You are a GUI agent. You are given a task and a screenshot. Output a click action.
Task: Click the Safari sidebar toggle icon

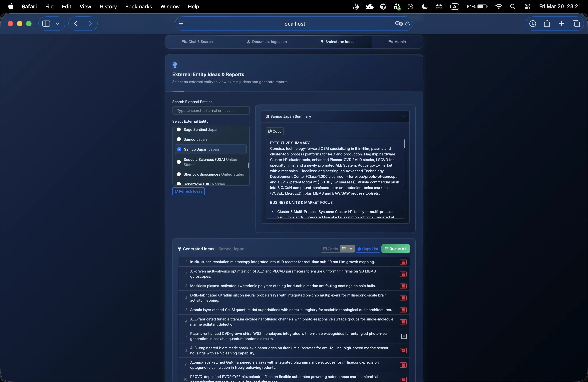tap(46, 24)
